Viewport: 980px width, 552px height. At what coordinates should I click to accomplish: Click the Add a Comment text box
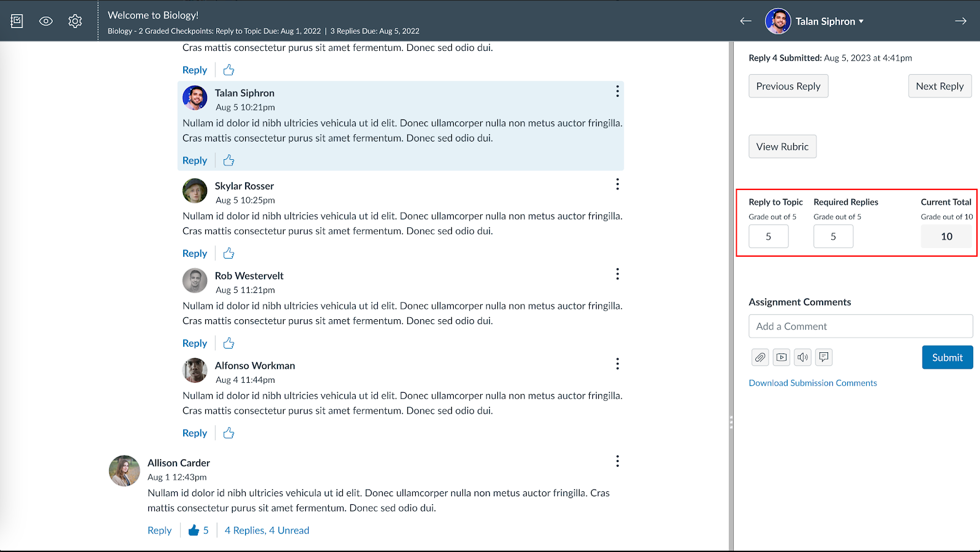861,327
